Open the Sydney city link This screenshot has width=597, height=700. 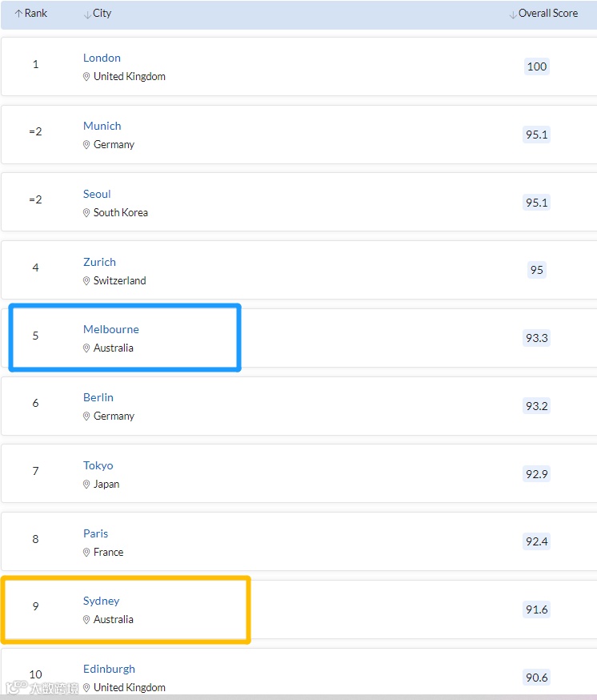101,601
